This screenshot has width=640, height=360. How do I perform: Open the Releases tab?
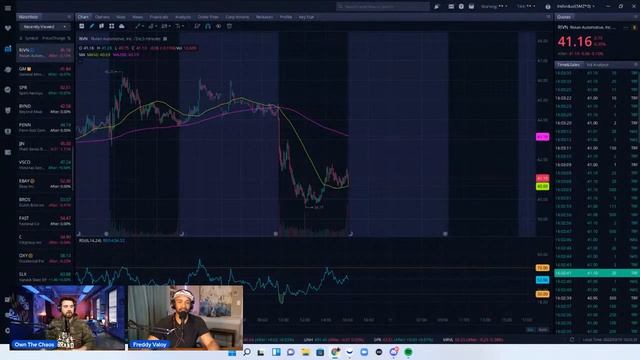coord(264,17)
